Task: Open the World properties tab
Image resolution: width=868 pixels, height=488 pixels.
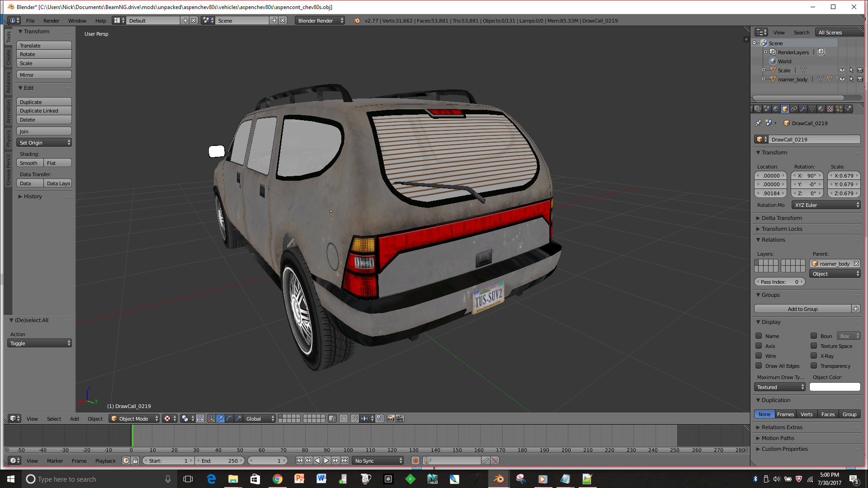Action: click(x=776, y=109)
